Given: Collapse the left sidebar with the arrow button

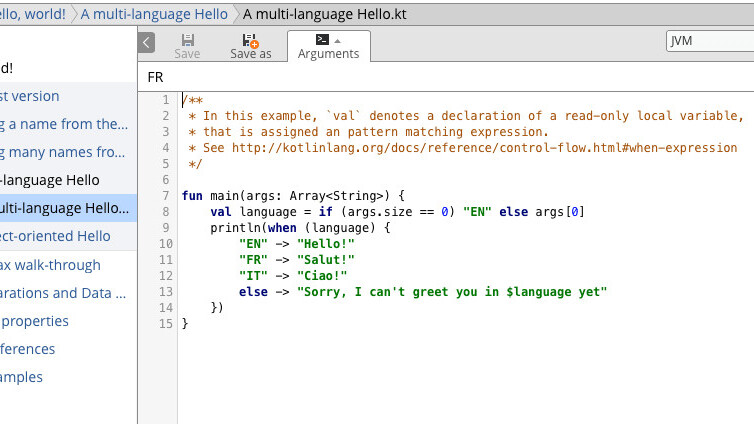Looking at the screenshot, I should (x=147, y=42).
